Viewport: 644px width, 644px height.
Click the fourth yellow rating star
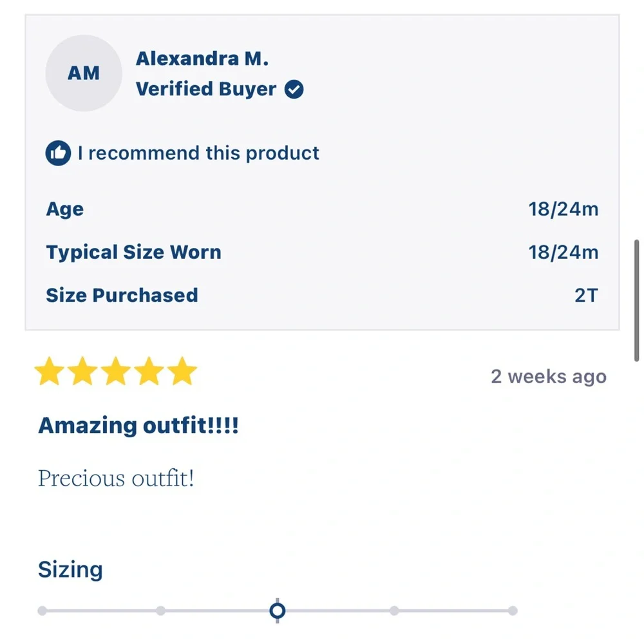149,371
